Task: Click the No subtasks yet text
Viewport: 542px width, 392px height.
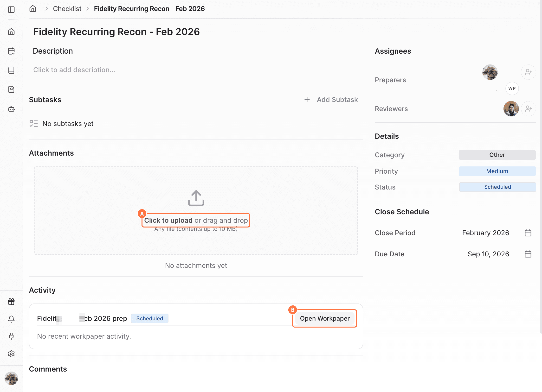Action: pos(68,124)
